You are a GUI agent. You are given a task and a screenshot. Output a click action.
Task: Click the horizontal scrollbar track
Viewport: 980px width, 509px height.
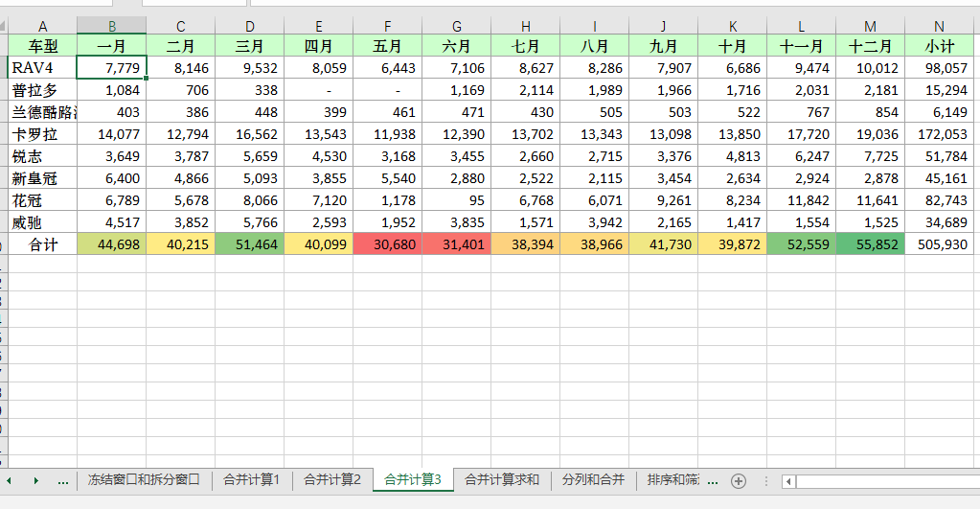tap(887, 481)
